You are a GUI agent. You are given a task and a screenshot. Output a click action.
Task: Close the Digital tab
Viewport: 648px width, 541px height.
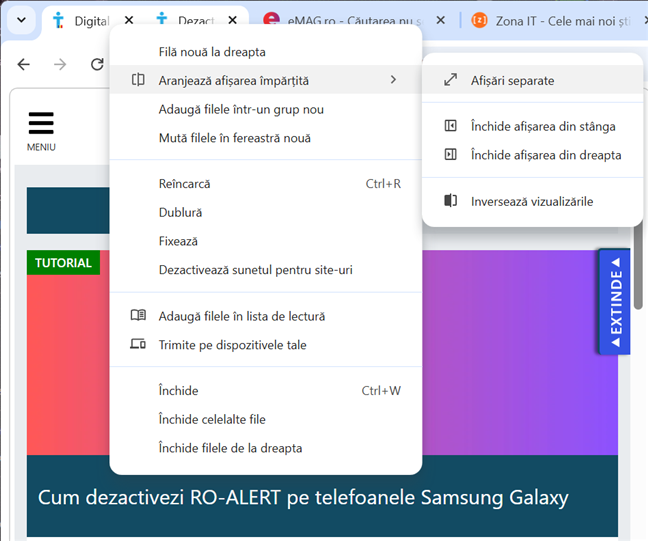[129, 20]
